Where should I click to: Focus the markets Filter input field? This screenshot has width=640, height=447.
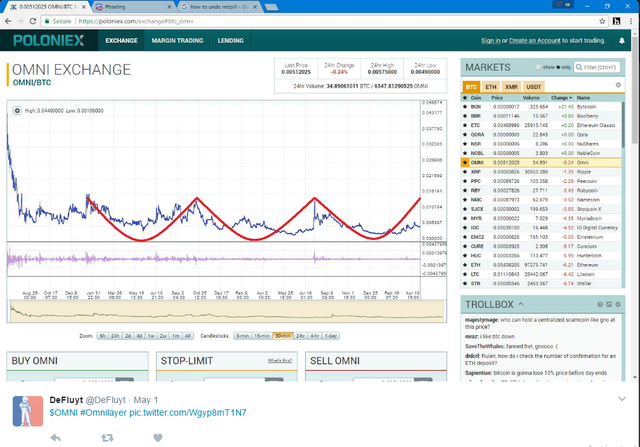click(x=597, y=67)
